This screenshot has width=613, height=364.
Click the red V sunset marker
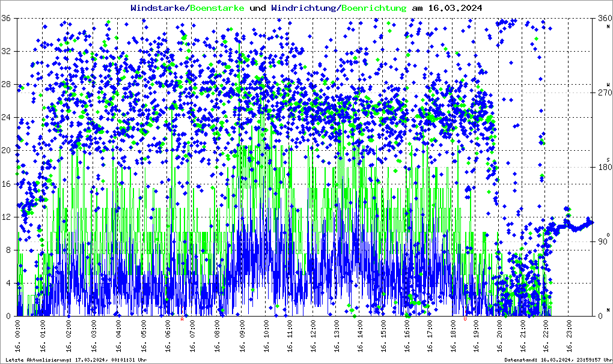tap(465, 319)
